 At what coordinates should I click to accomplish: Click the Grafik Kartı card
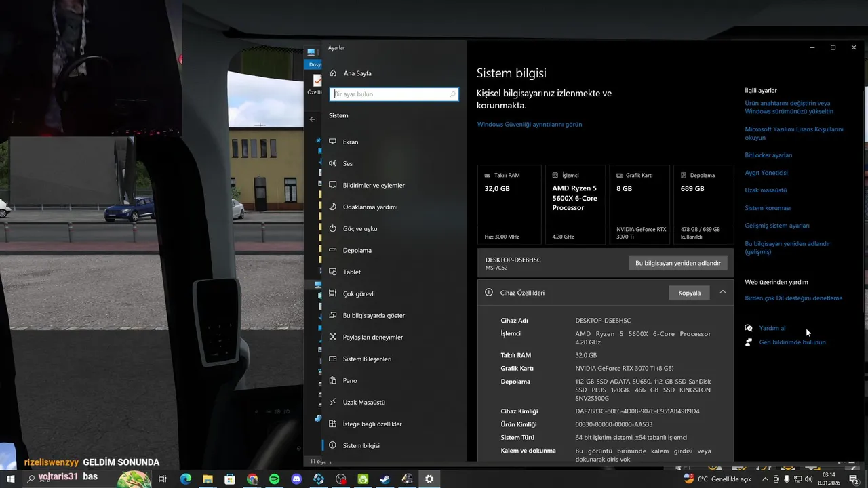639,205
